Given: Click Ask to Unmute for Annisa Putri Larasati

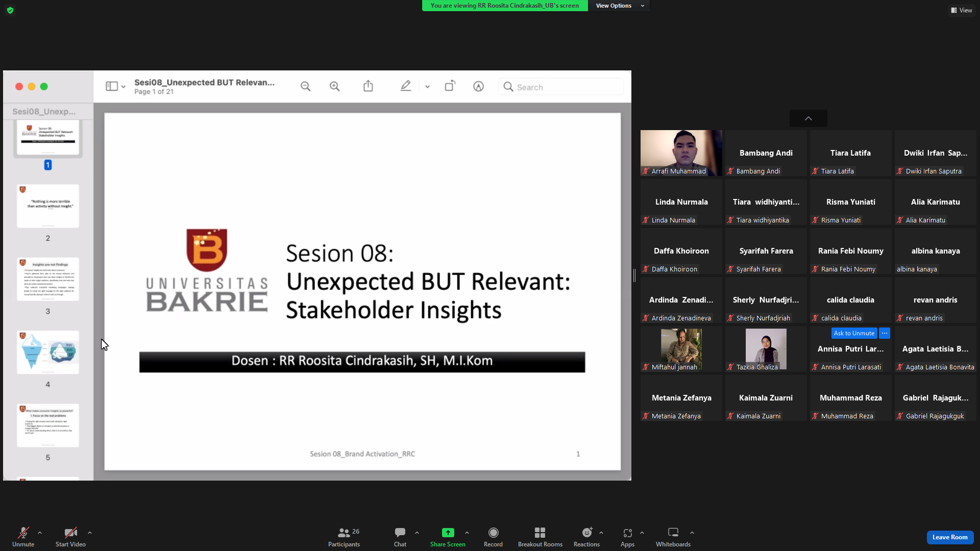Looking at the screenshot, I should [x=854, y=333].
